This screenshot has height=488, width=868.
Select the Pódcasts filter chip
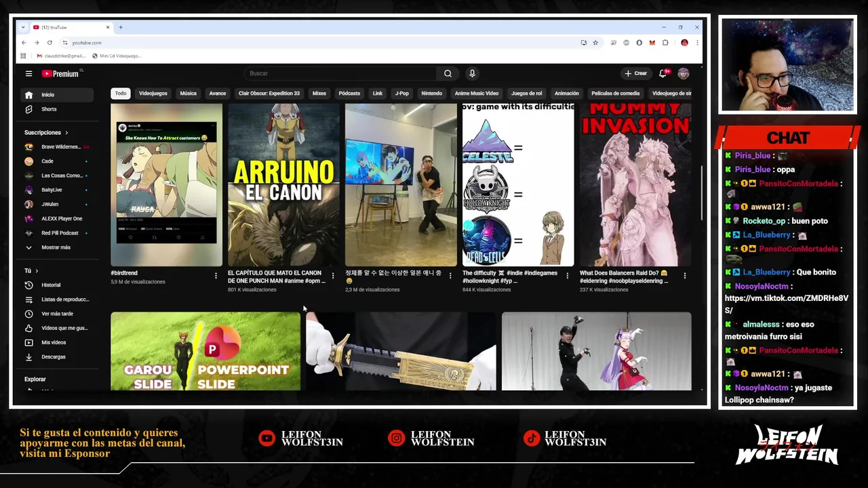point(349,94)
